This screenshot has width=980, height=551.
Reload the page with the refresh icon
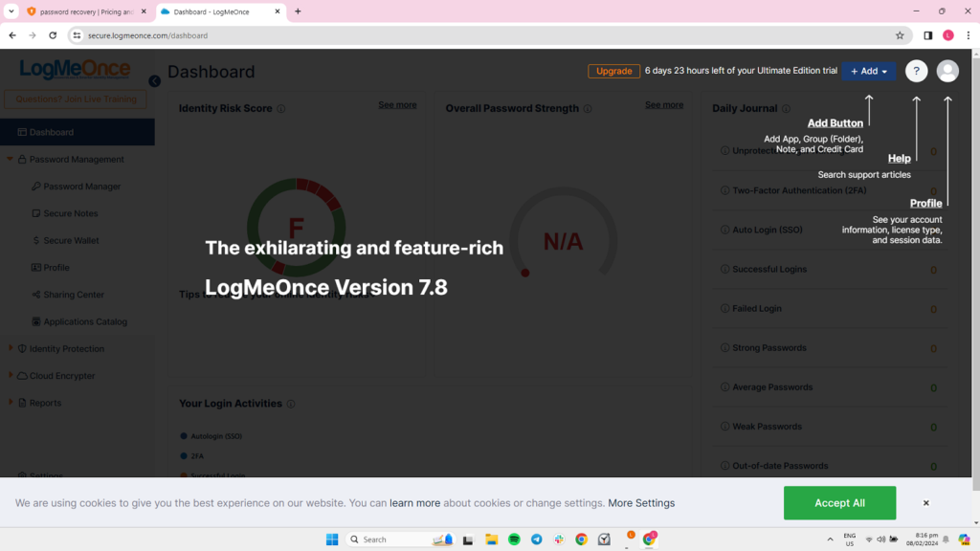click(53, 35)
